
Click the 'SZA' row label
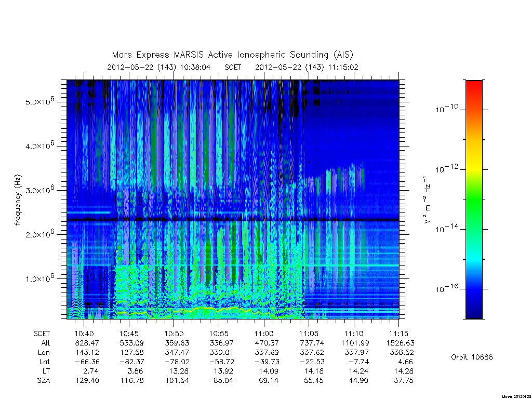[44, 381]
